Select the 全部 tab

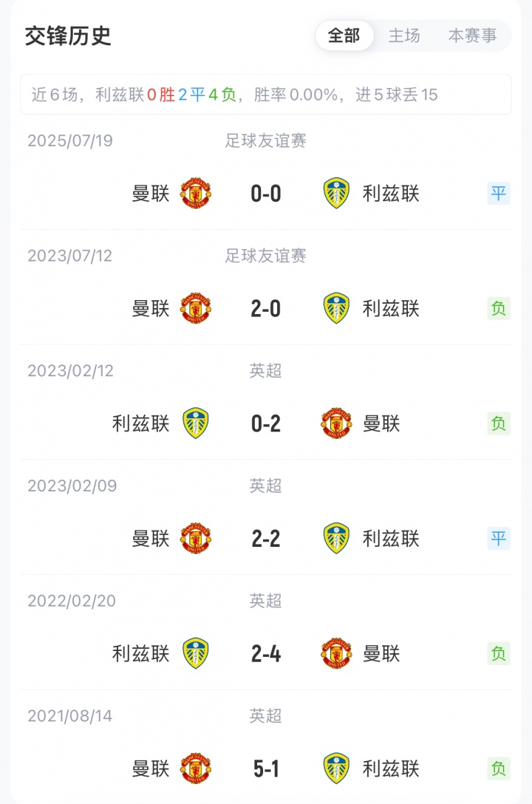click(x=344, y=35)
